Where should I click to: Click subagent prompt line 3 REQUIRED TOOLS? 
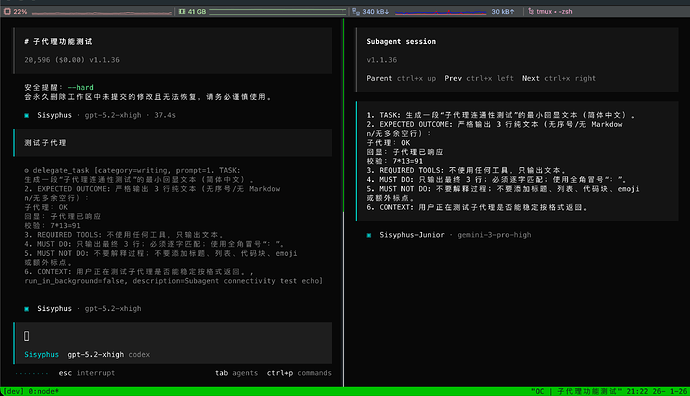466,170
